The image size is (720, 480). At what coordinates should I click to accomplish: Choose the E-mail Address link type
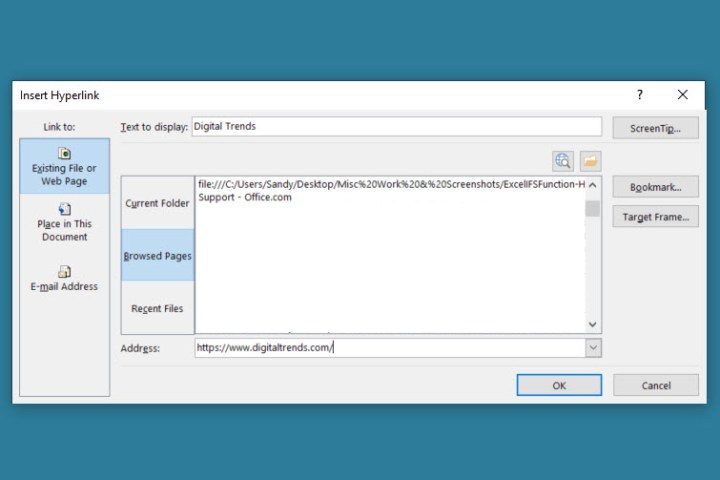pyautogui.click(x=64, y=278)
